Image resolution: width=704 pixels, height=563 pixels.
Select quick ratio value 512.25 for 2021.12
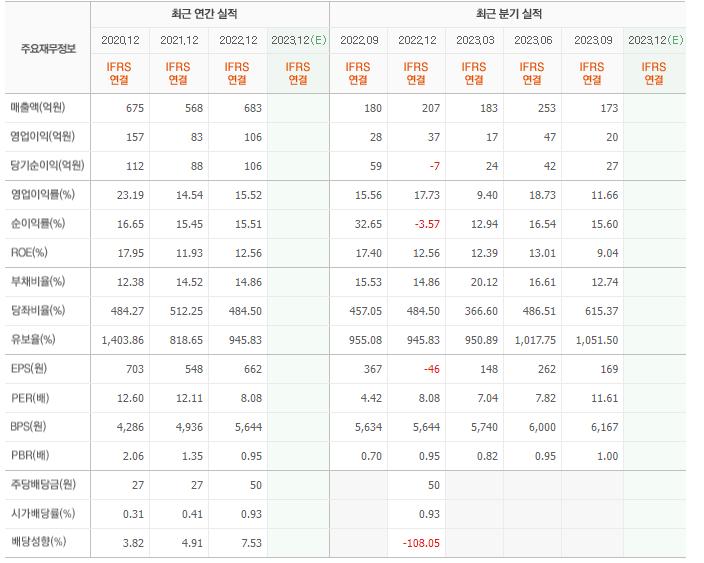(x=186, y=311)
